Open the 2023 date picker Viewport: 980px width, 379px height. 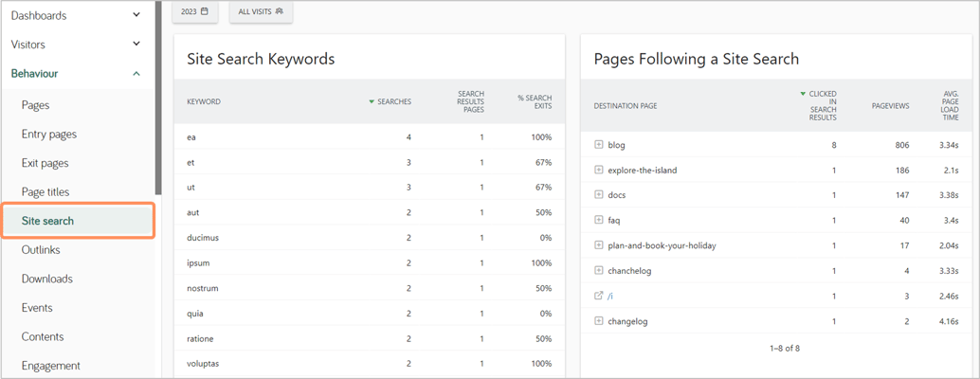195,12
